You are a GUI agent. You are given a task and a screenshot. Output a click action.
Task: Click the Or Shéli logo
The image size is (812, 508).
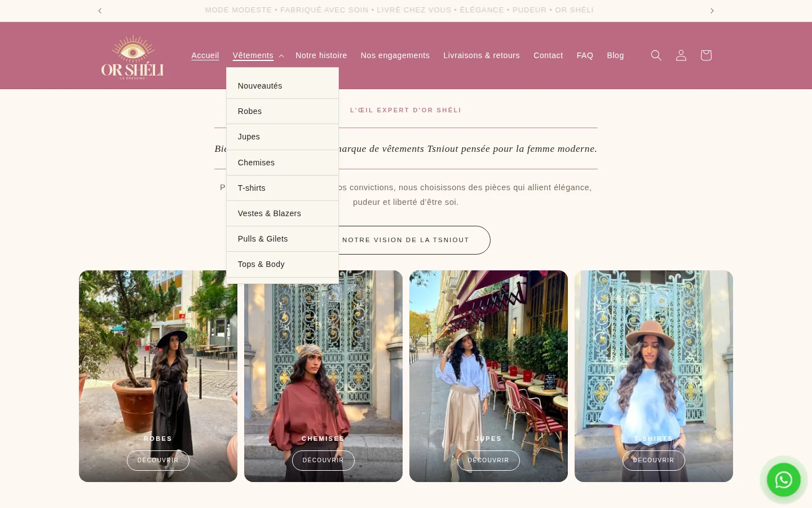tap(133, 57)
